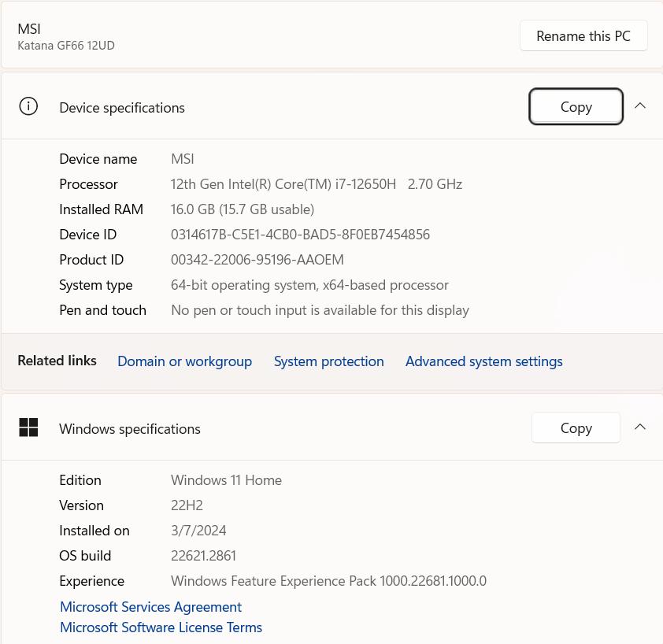
Task: Click the Processor label
Action: coord(88,184)
